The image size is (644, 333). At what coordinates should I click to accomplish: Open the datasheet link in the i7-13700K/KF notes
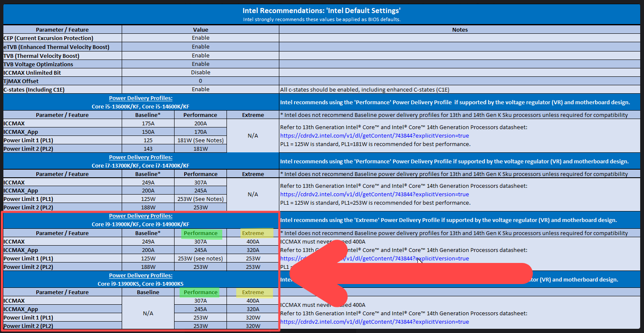click(x=374, y=194)
